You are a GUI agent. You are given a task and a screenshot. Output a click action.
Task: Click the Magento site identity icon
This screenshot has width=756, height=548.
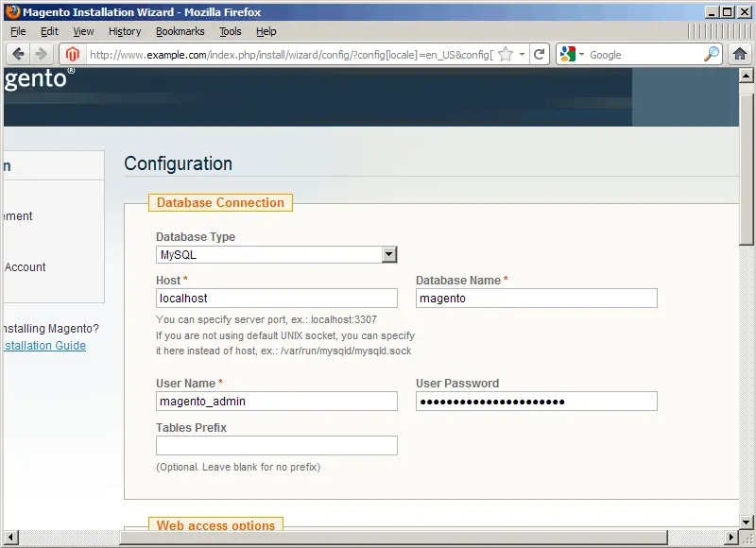[73, 55]
